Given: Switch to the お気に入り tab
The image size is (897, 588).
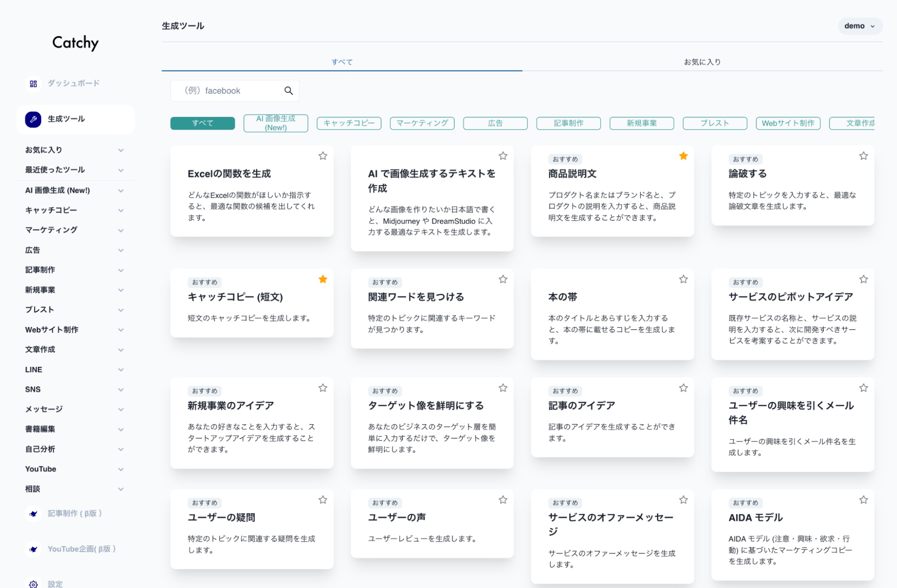Looking at the screenshot, I should pyautogui.click(x=702, y=62).
